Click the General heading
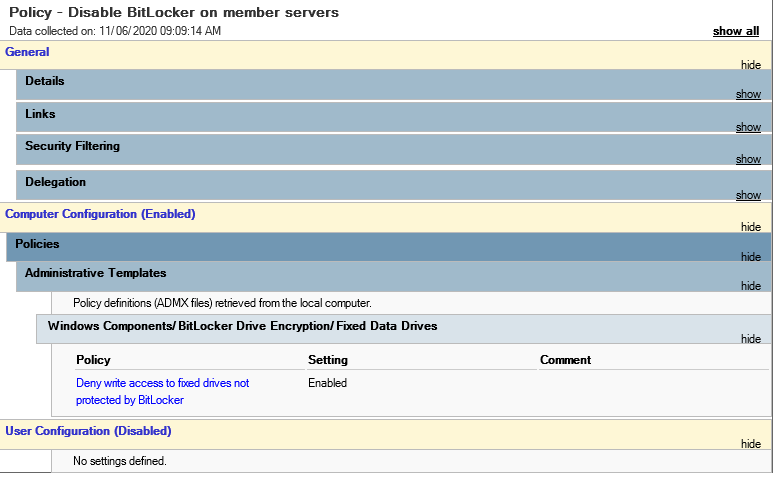 pos(27,52)
